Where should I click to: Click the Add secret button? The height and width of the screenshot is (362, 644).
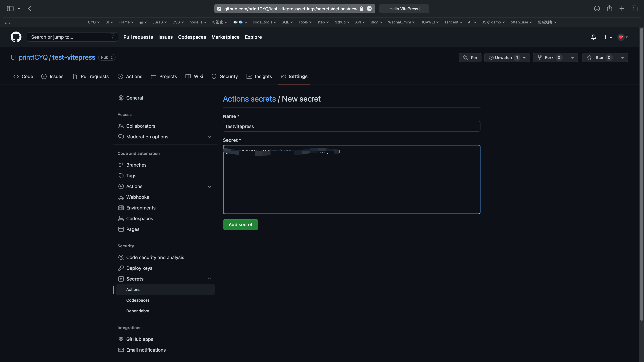240,225
